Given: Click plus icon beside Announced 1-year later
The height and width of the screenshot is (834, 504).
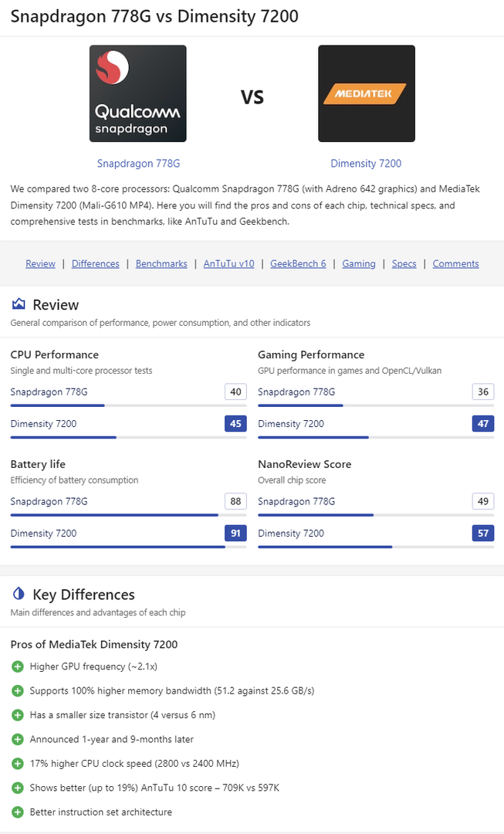Looking at the screenshot, I should click(x=18, y=739).
